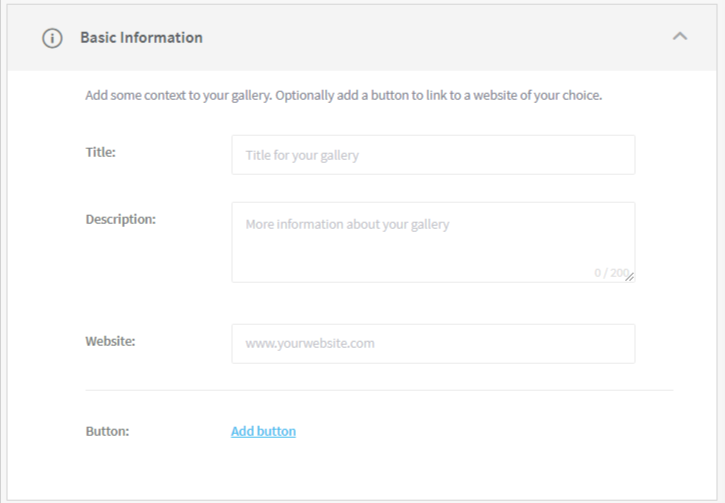Focus the Website input field
Screen dimensions: 725x503
click(433, 343)
